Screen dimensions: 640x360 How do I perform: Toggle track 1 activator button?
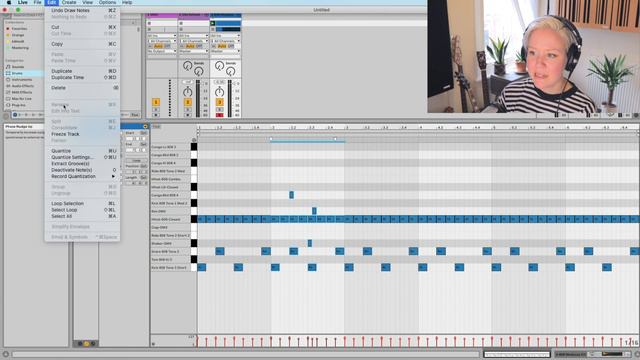coord(156,102)
